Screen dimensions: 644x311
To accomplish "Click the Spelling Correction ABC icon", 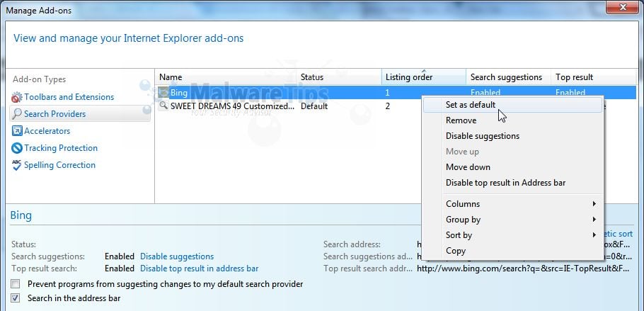I will (x=17, y=165).
